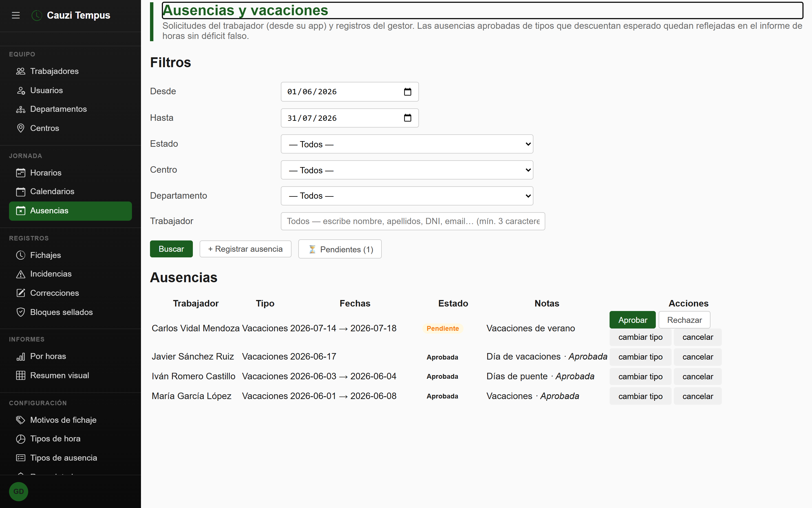Focus the Trabajador search field
Viewport: 812px width, 508px height.
click(413, 222)
